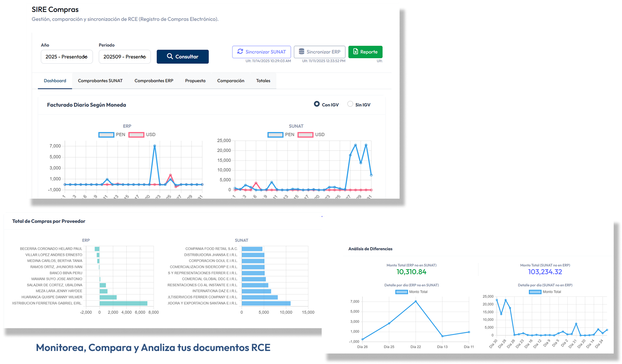This screenshot has height=364, width=622.
Task: Toggle USD legend swatch in SUNAT chart
Action: [x=305, y=135]
